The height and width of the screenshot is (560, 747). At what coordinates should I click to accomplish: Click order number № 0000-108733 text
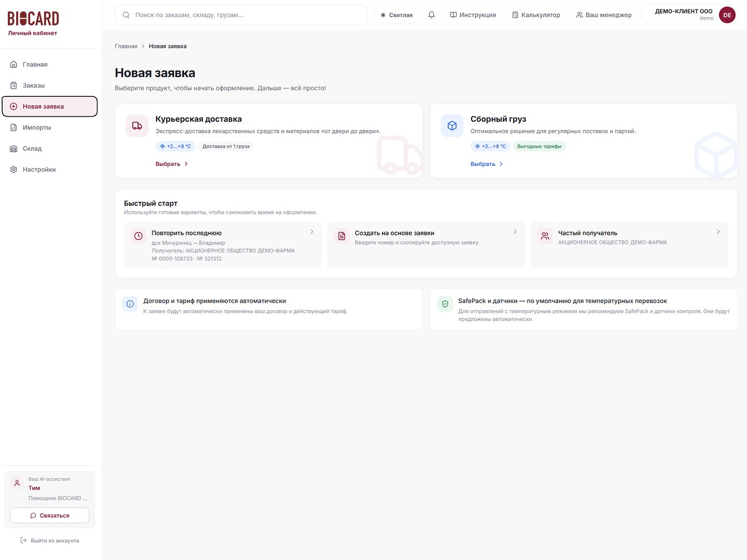172,259
